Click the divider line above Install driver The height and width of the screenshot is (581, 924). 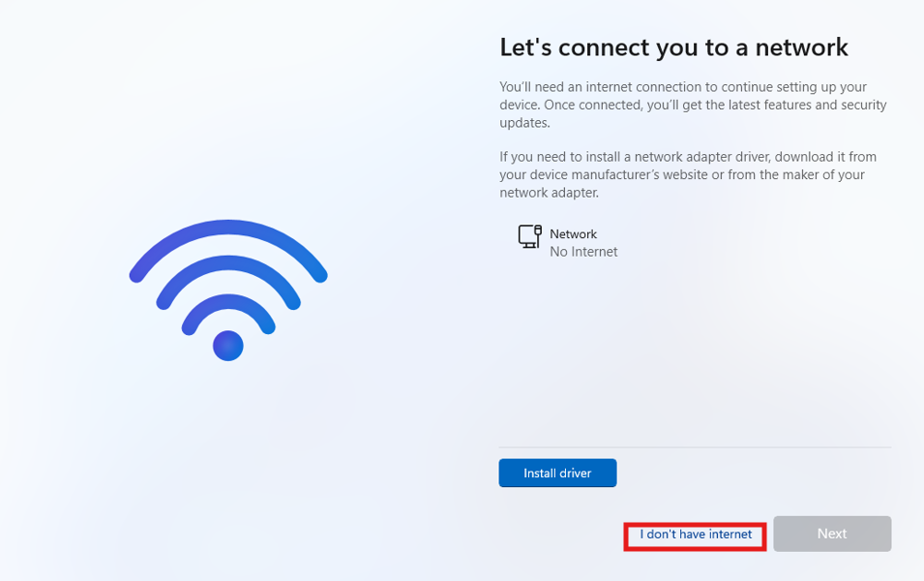[x=695, y=447]
